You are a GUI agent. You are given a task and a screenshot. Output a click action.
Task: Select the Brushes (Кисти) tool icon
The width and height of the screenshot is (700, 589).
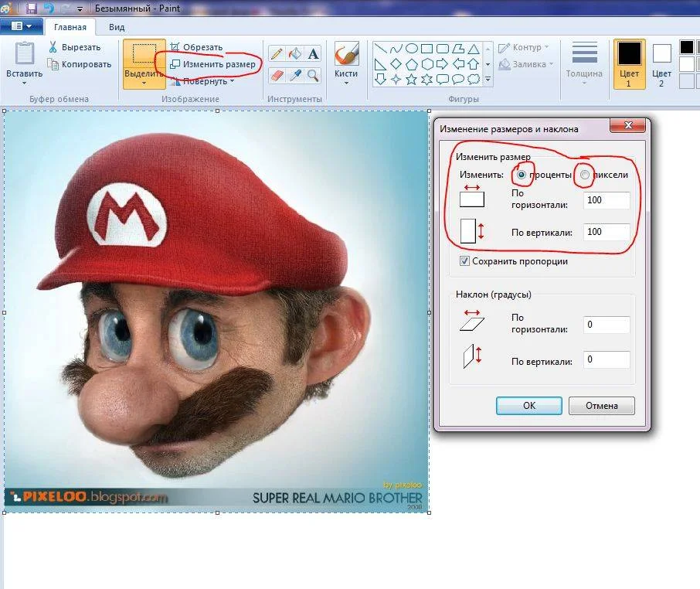pyautogui.click(x=346, y=54)
